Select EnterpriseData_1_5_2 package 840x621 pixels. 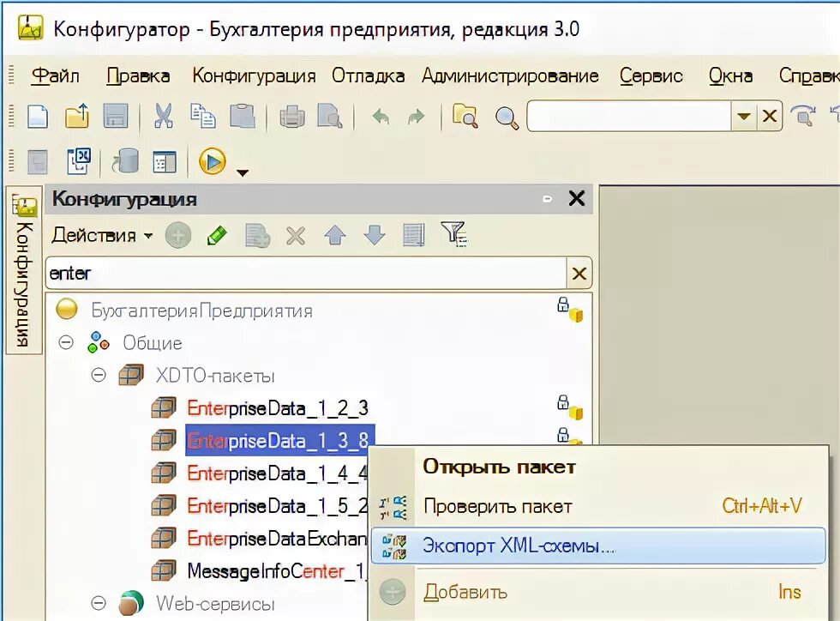point(277,506)
